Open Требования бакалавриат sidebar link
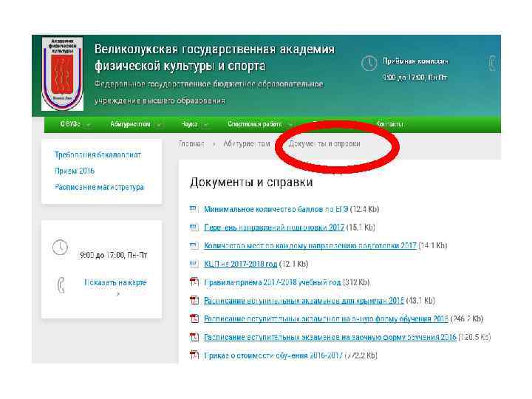Image resolution: width=532 pixels, height=399 pixels. (x=98, y=155)
